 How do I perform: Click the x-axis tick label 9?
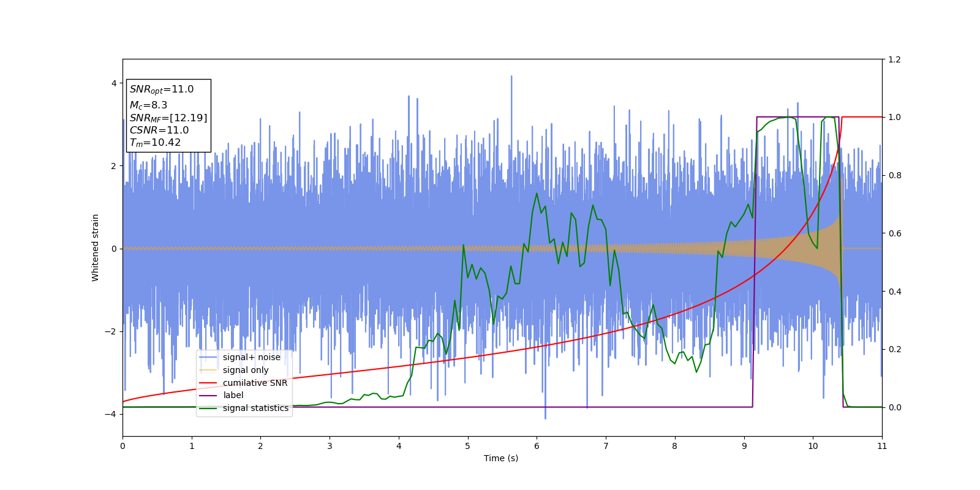[744, 447]
